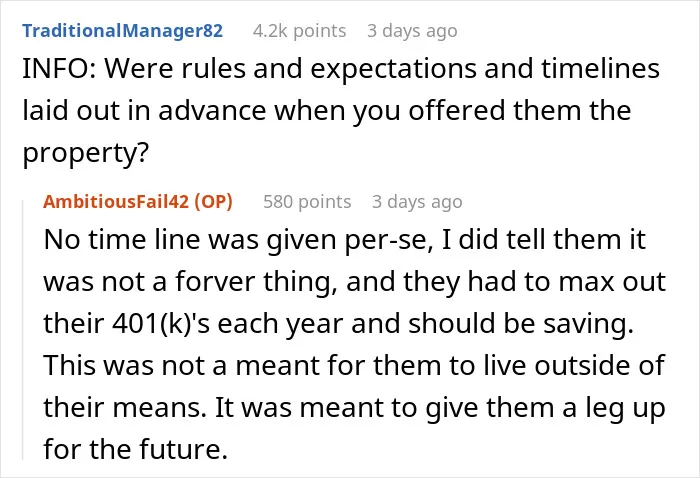This screenshot has height=478, width=700.
Task: Click the word "property?" in the top comment
Action: tap(85, 154)
